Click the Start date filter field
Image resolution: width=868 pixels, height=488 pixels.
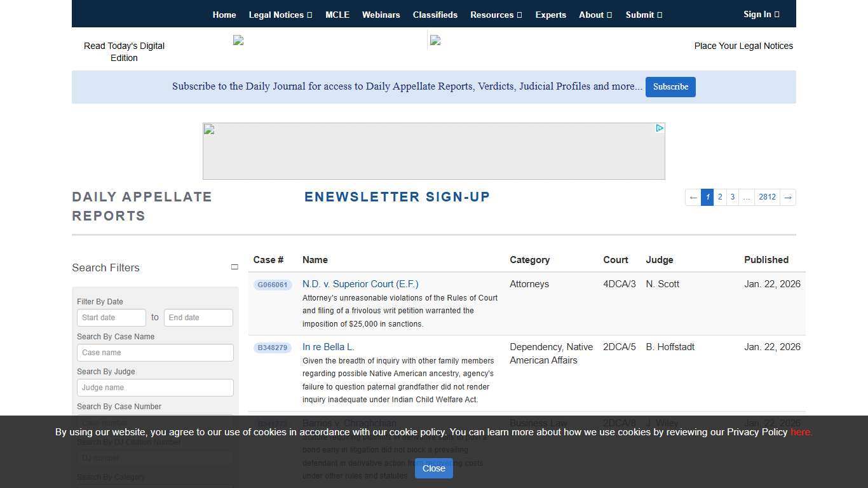[111, 318]
